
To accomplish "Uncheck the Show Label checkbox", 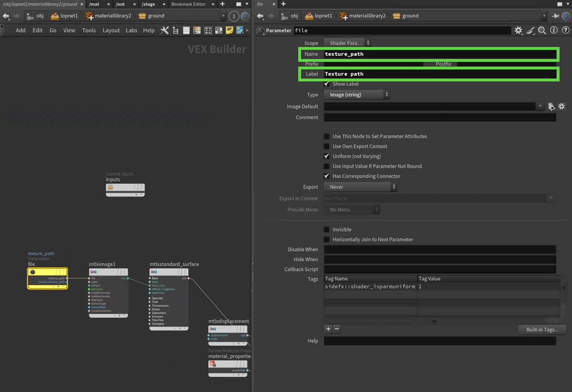I will (x=327, y=84).
